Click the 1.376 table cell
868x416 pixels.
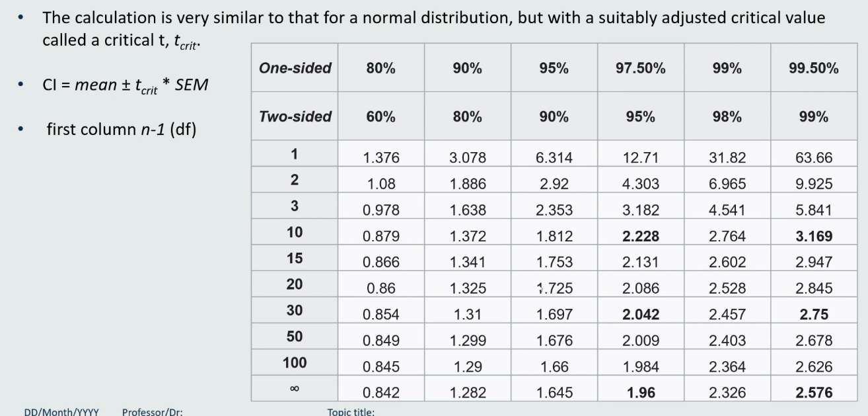coord(381,158)
